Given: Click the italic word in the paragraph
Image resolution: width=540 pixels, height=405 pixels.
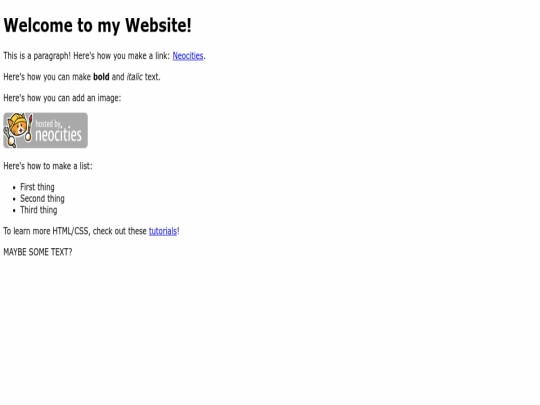Looking at the screenshot, I should click(135, 77).
